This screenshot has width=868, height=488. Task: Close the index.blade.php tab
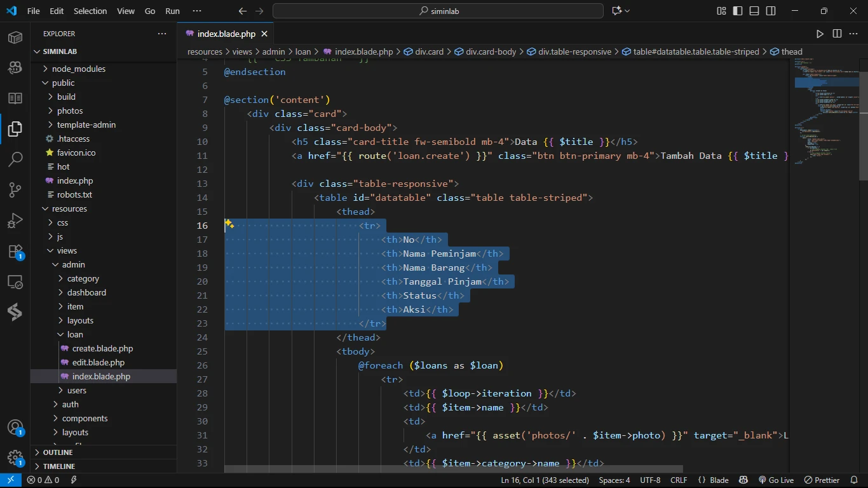[x=264, y=34]
